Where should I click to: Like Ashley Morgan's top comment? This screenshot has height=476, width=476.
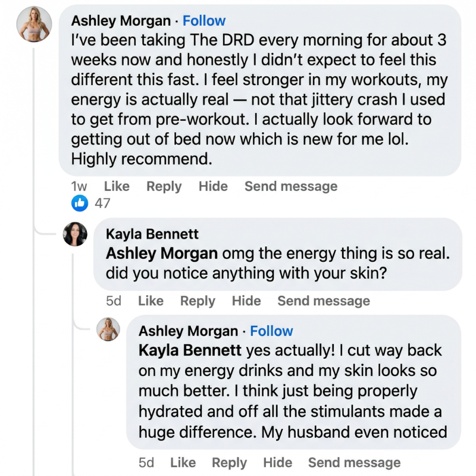117,186
